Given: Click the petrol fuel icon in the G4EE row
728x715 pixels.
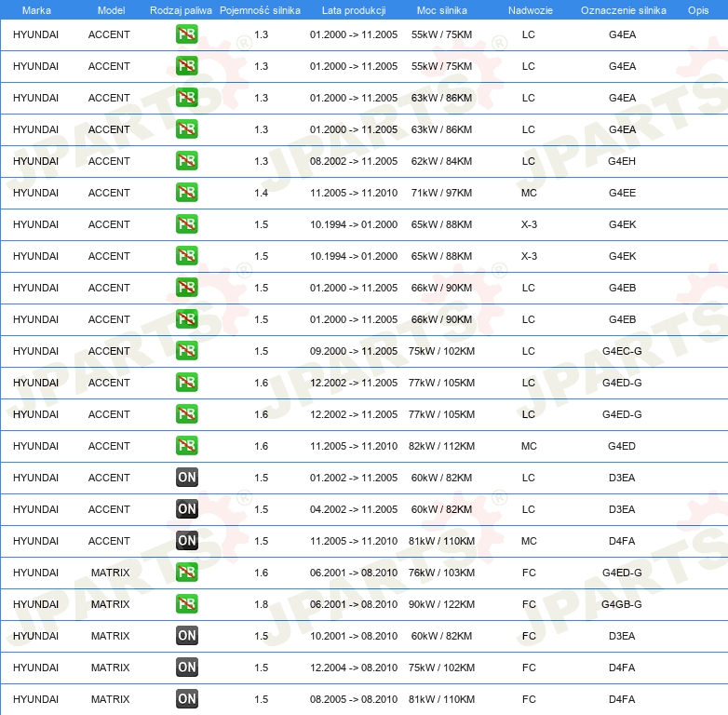Looking at the screenshot, I should point(186,192).
